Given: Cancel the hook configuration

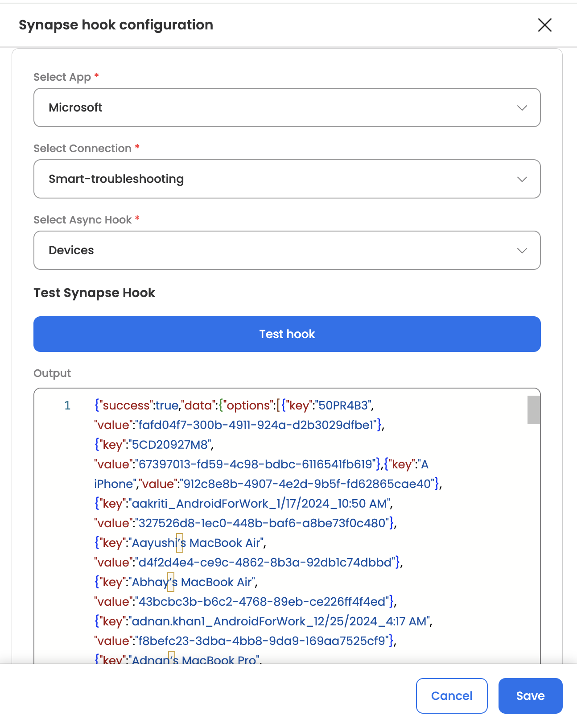Looking at the screenshot, I should pyautogui.click(x=452, y=696).
